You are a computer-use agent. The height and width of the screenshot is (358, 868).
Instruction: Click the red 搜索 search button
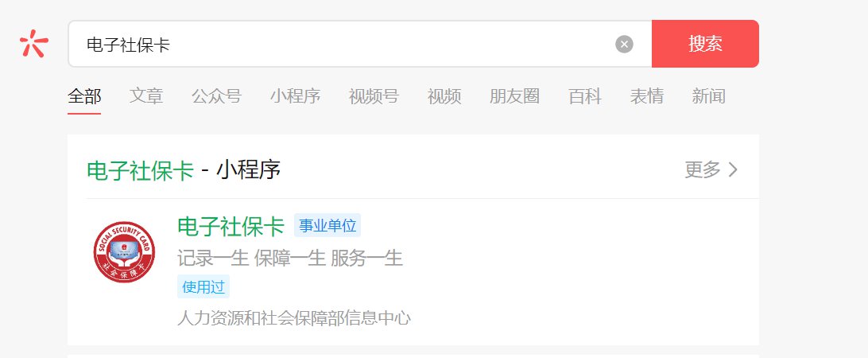705,44
